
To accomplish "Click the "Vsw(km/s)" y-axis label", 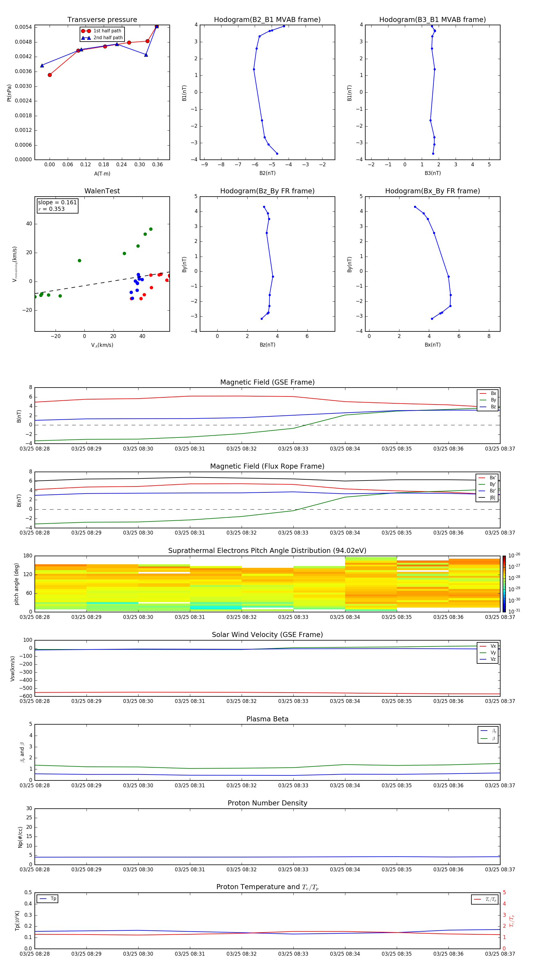I will click(x=12, y=668).
